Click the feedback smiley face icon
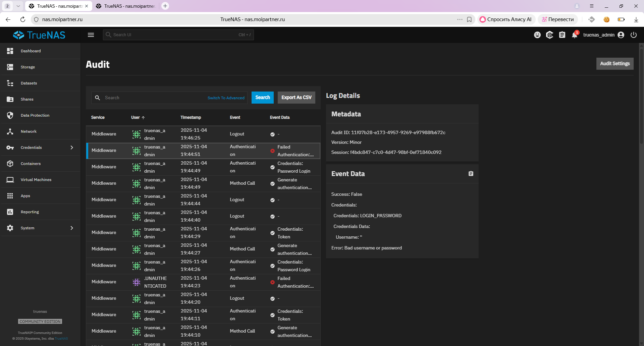 pos(537,35)
